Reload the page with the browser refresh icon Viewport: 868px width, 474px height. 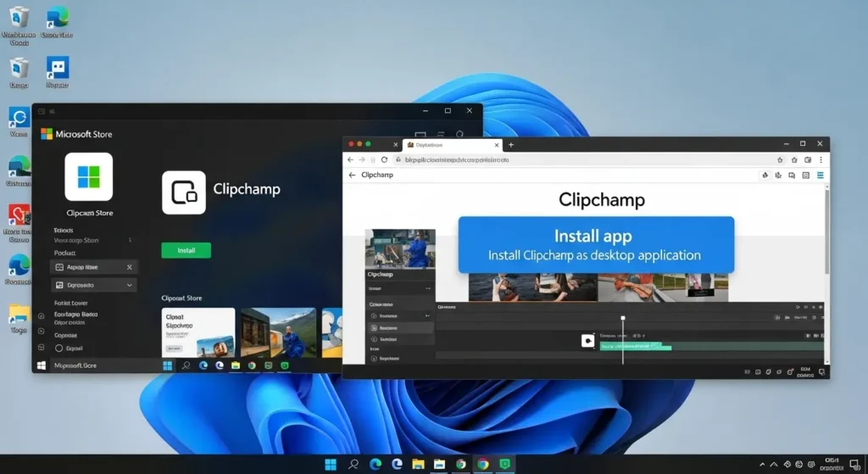[384, 159]
